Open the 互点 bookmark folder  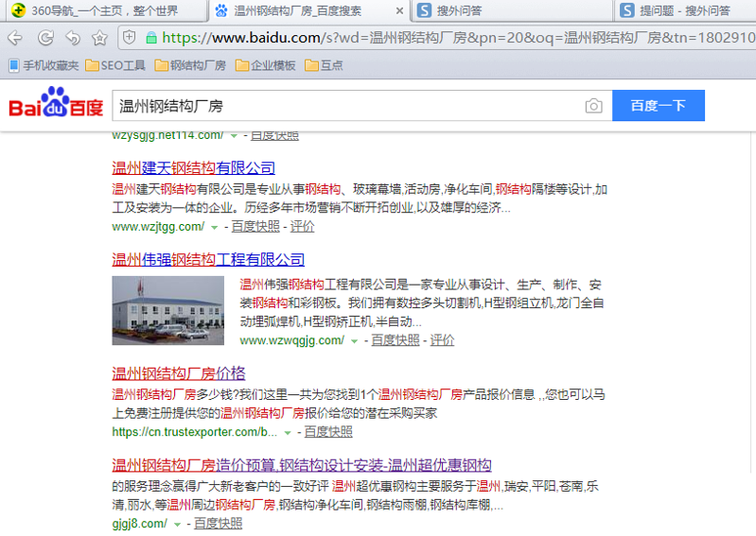[324, 65]
